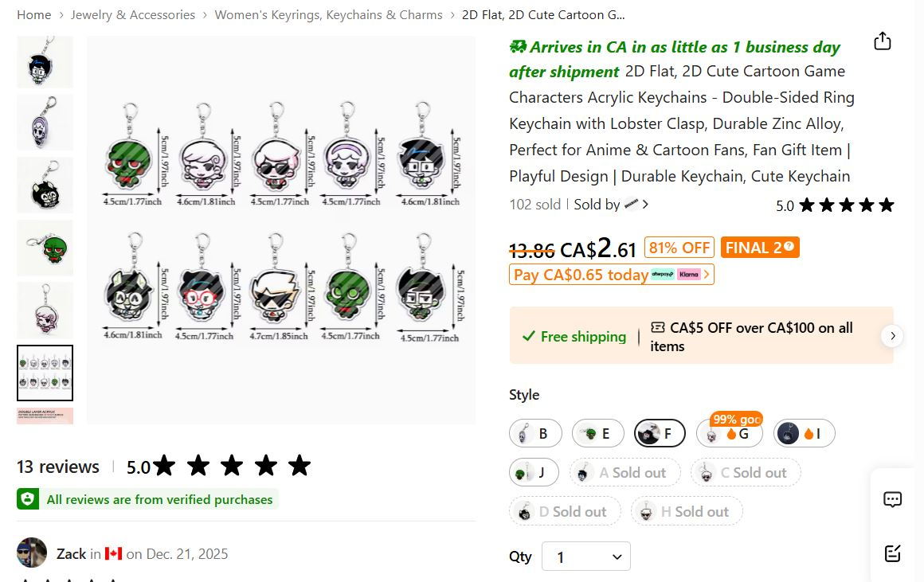Select style E option
924x582 pixels.
(597, 434)
